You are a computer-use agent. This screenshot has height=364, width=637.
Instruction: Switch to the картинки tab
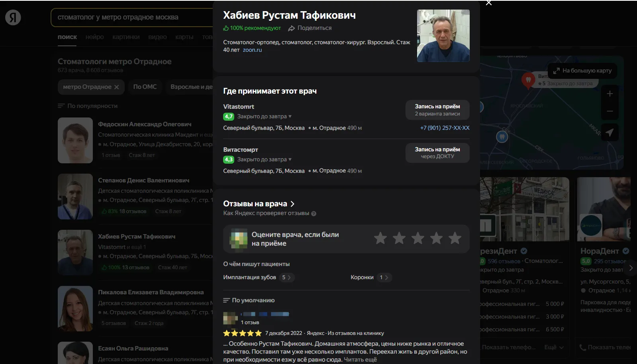point(126,37)
